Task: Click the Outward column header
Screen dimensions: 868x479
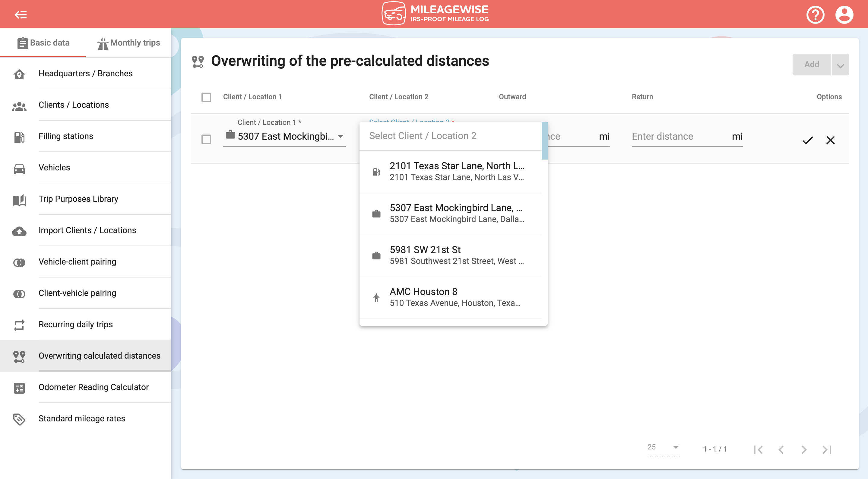Action: tap(512, 97)
